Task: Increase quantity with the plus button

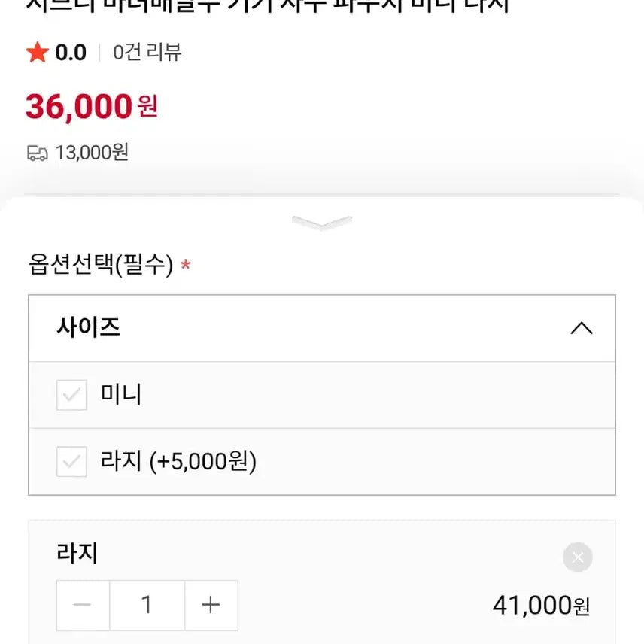Action: click(211, 605)
